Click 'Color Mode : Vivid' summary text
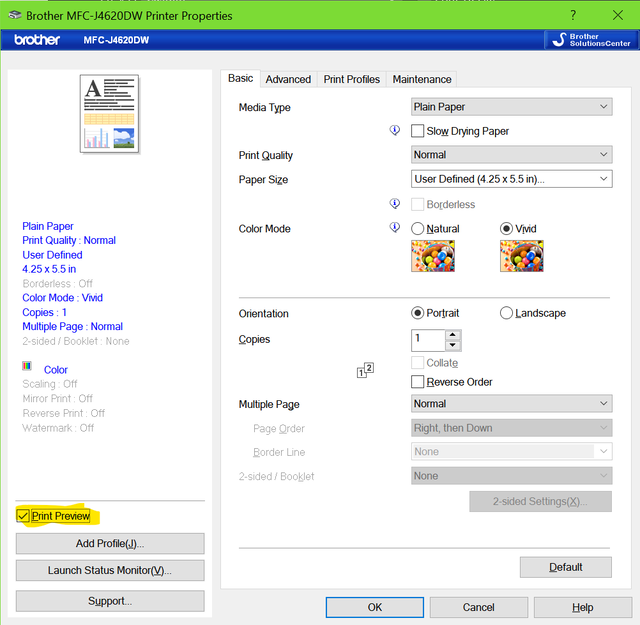This screenshot has height=625, width=640. pos(62,298)
